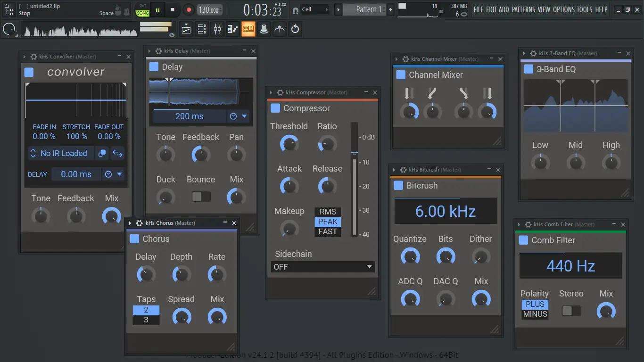Open the kHs Compressor gear options icon
Image resolution: width=644 pixels, height=362 pixels.
pos(281,93)
